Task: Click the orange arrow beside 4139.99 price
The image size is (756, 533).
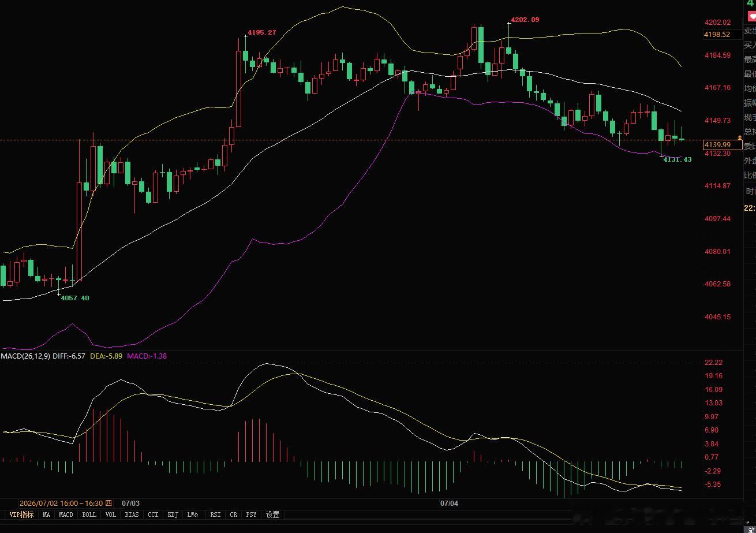Action: [x=740, y=138]
